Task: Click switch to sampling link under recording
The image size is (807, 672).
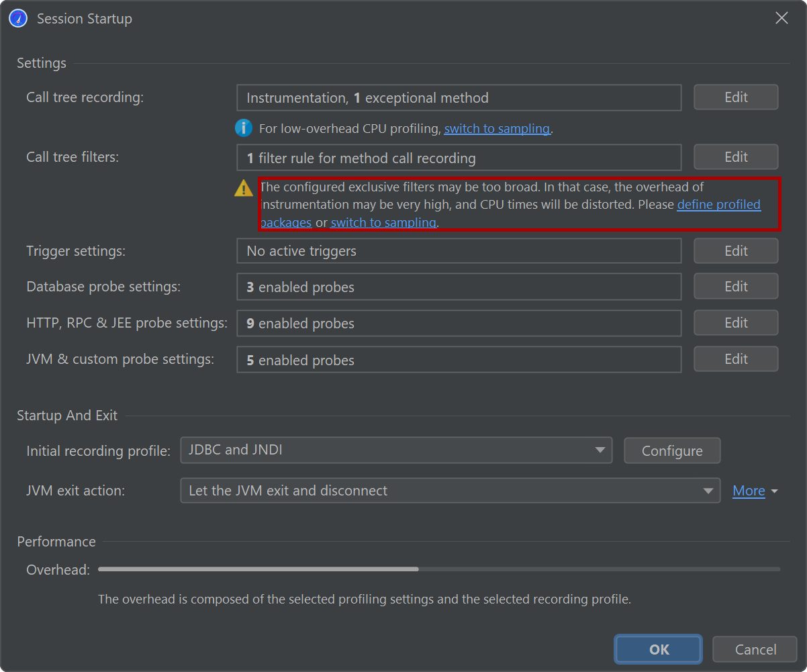Action: pos(497,129)
